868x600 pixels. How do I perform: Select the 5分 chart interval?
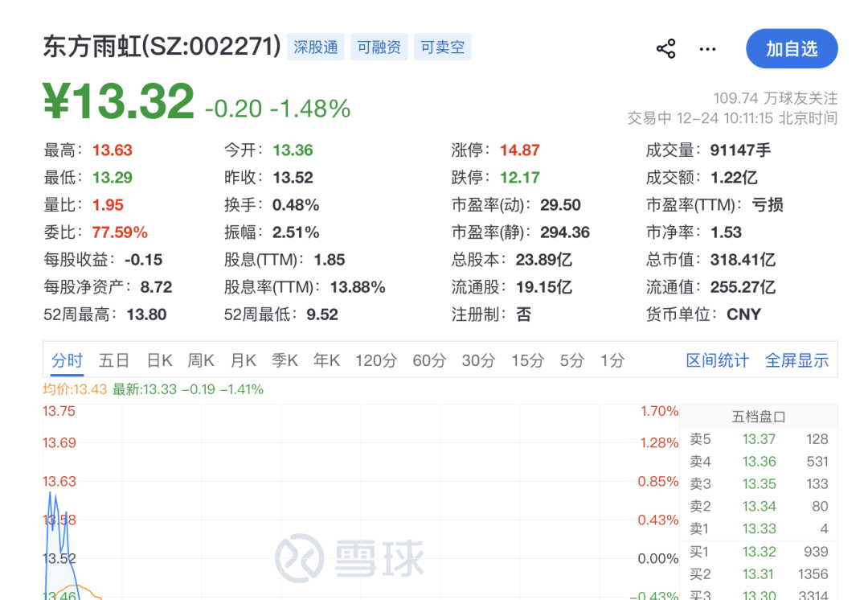click(x=572, y=360)
